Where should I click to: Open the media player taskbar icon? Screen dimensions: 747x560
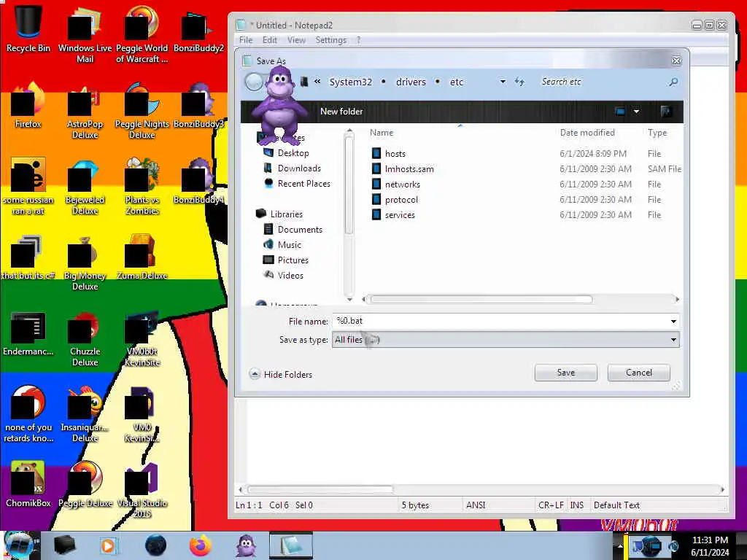pos(109,545)
